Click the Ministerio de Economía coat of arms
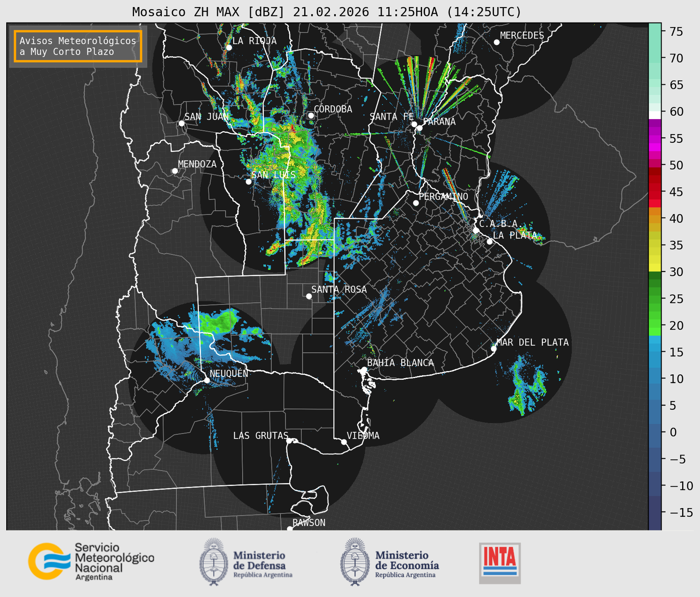The image size is (700, 597). [x=355, y=562]
